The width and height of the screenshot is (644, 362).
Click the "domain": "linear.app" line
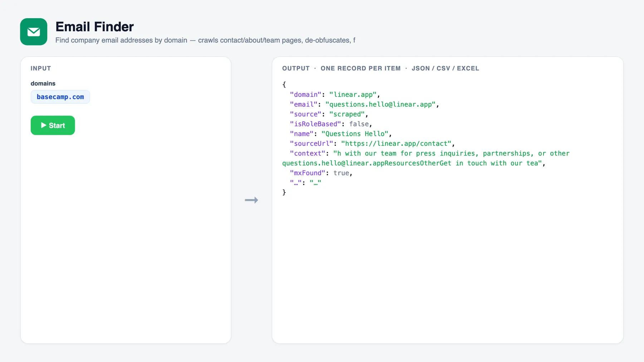(335, 95)
